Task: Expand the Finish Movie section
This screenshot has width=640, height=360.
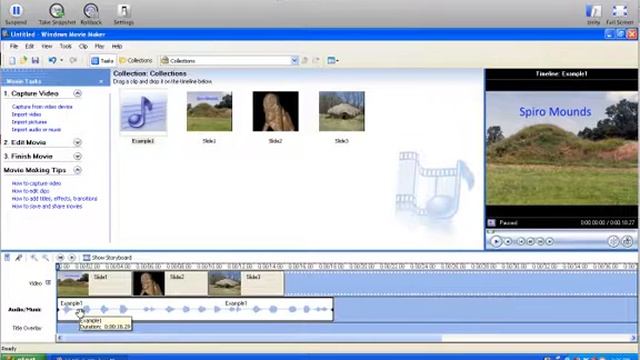Action: pos(77,156)
